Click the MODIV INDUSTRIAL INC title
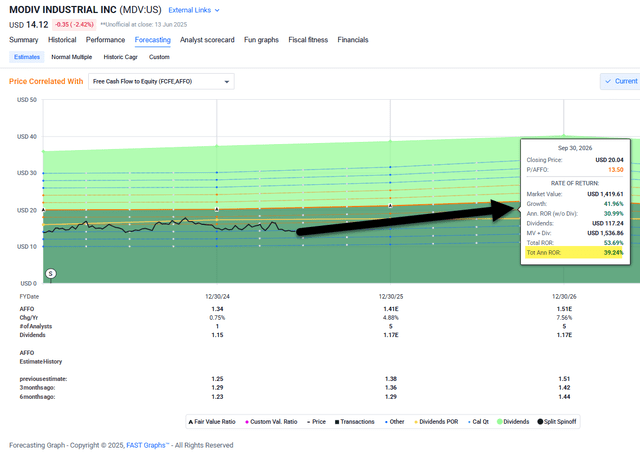Image resolution: width=640 pixels, height=453 pixels. [63, 10]
